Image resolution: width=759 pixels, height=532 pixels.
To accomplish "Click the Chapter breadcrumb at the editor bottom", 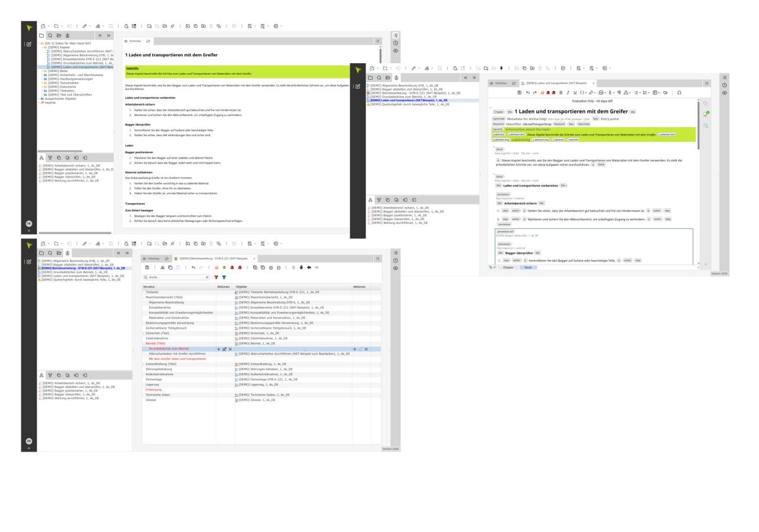I will point(507,268).
